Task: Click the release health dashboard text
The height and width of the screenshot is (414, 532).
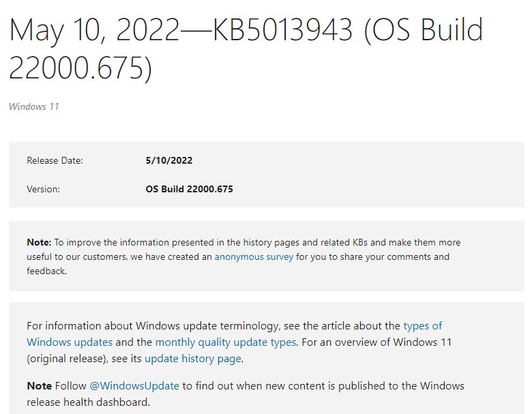Action: coord(87,402)
